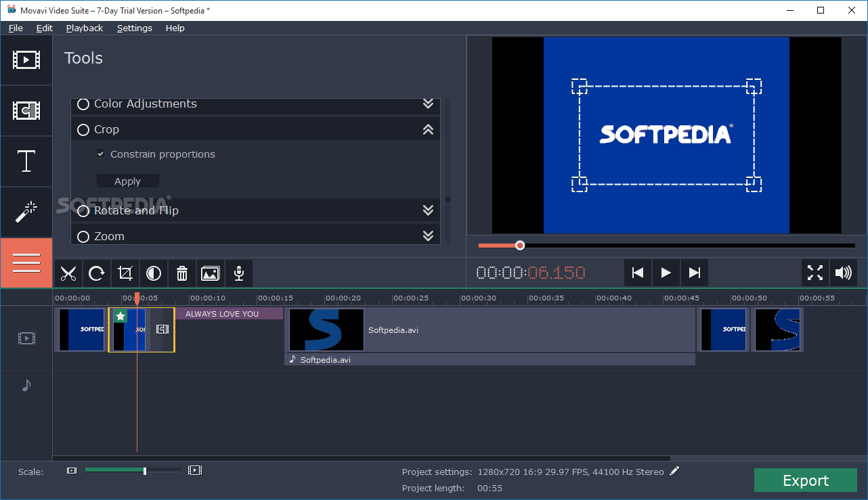
Task: Click the top-left crop handle in preview
Action: (579, 86)
